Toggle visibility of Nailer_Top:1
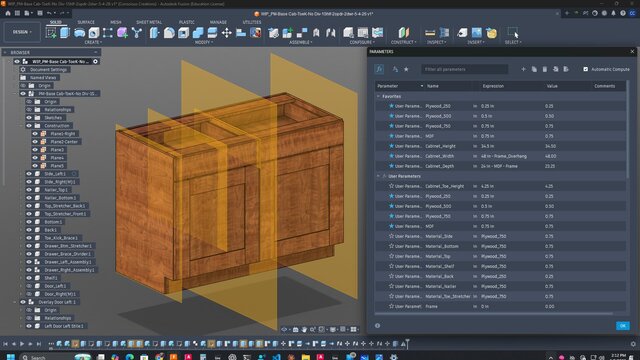Screen dimensions: 640x360 29,190
